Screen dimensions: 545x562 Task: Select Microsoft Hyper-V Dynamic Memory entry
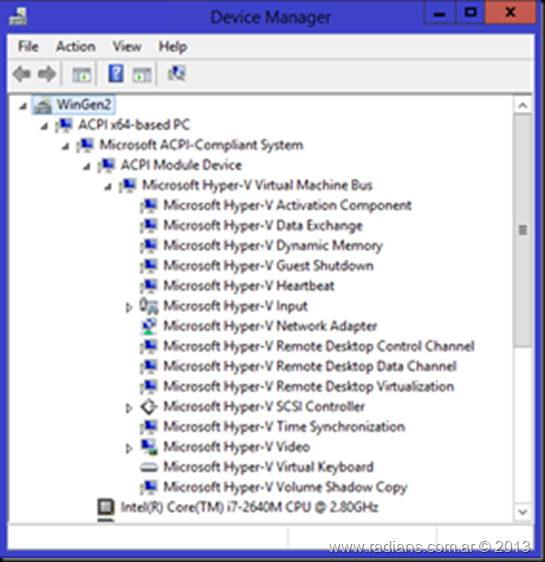coord(273,246)
